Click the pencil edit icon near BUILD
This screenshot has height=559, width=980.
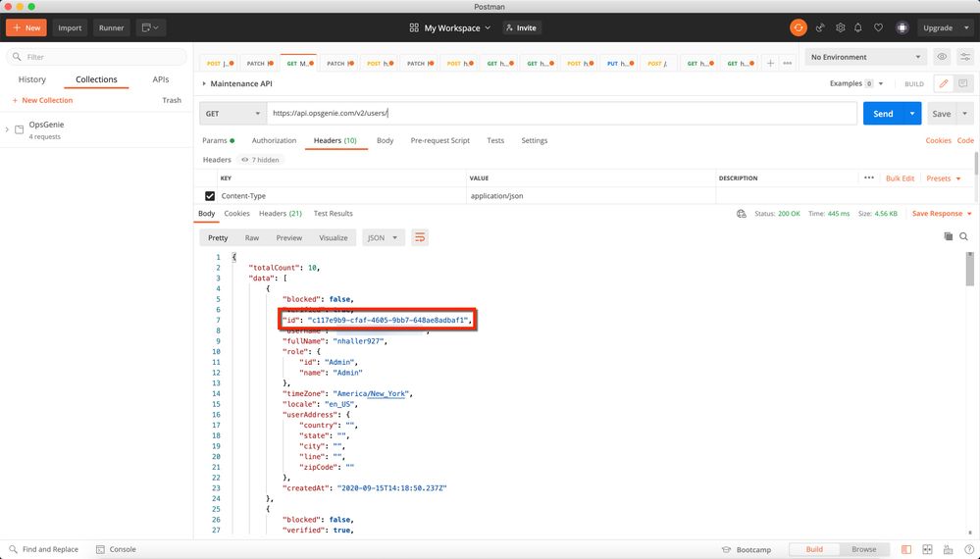coord(943,83)
